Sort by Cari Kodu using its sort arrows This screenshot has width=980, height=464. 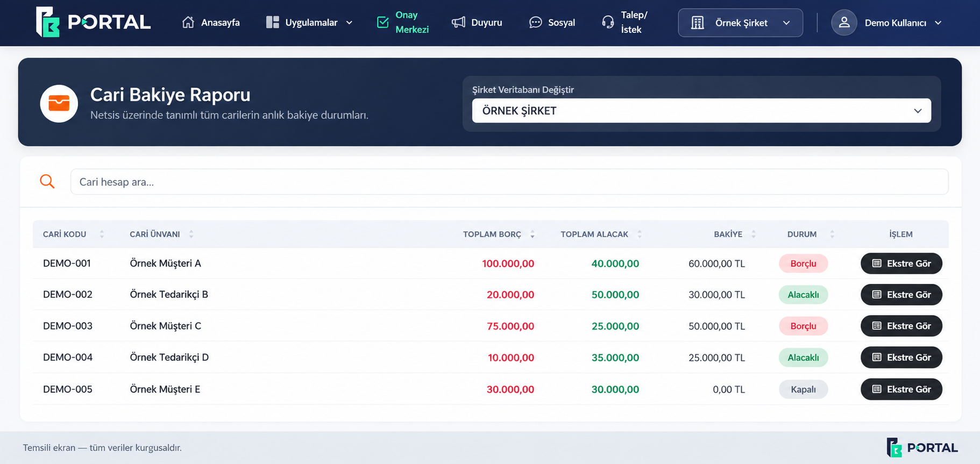102,234
